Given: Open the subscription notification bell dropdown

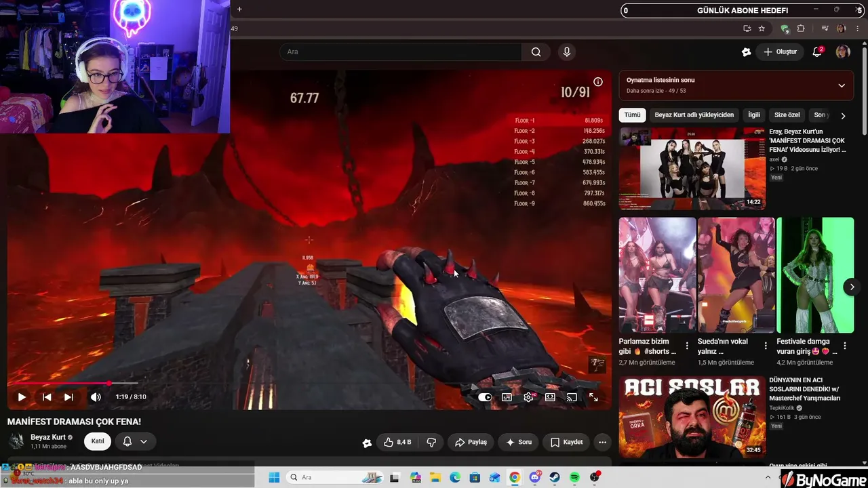Looking at the screenshot, I should (x=135, y=441).
